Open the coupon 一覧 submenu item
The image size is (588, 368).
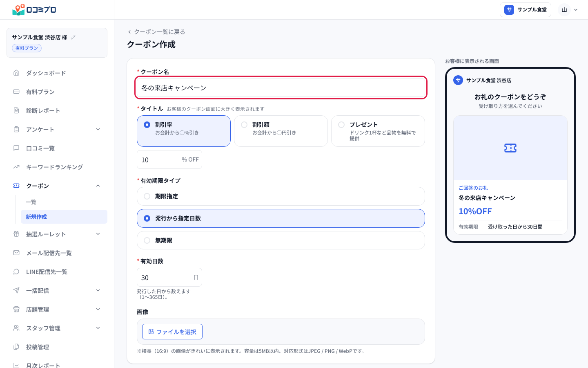64,202
